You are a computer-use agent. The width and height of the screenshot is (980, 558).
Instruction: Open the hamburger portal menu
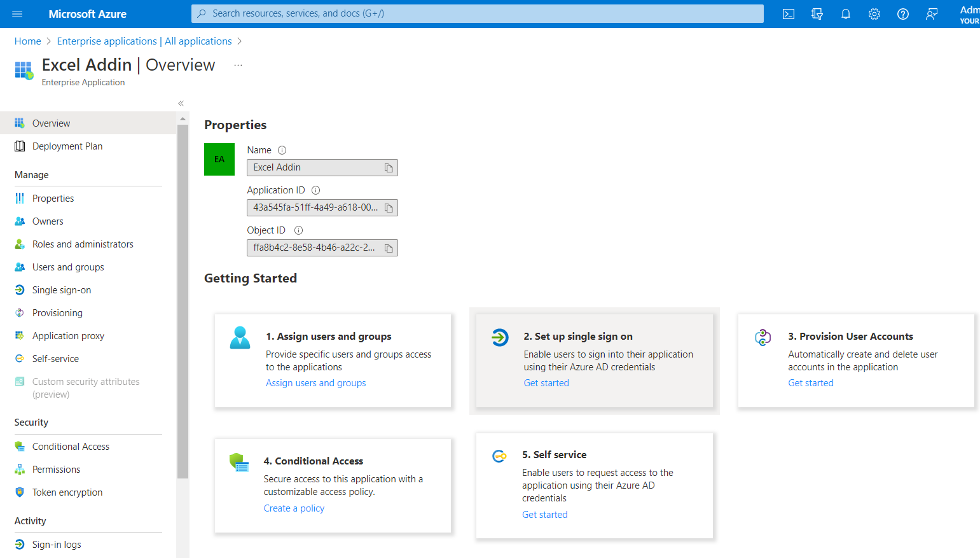[x=17, y=13]
